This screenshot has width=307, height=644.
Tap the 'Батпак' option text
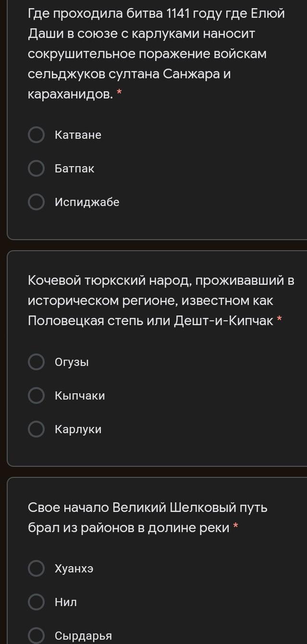pos(74,169)
